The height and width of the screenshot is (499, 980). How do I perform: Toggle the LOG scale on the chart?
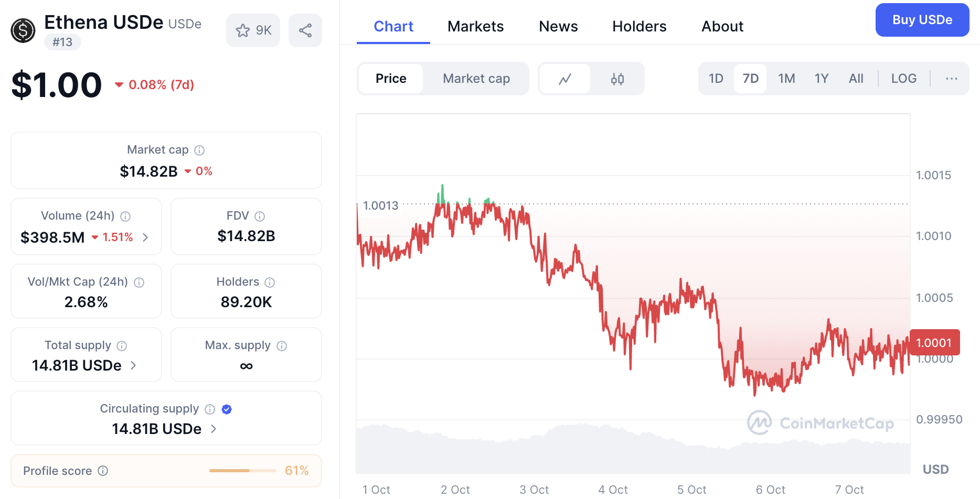pyautogui.click(x=903, y=78)
